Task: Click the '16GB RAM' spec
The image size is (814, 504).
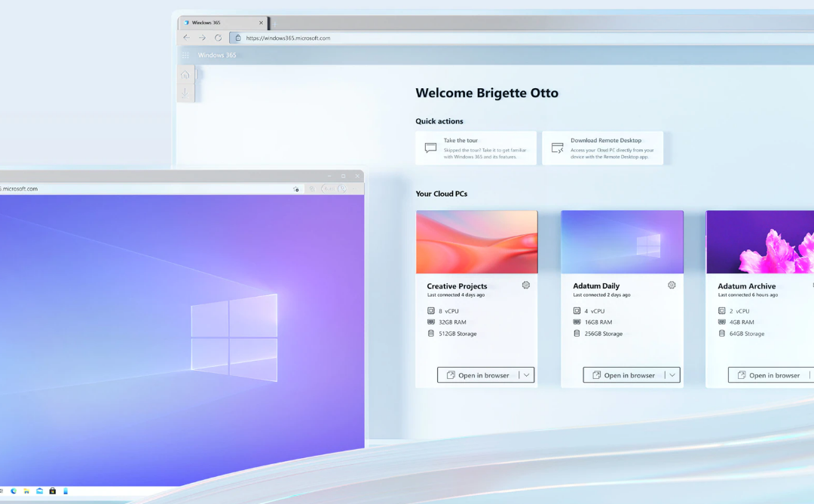Action: [x=598, y=322]
